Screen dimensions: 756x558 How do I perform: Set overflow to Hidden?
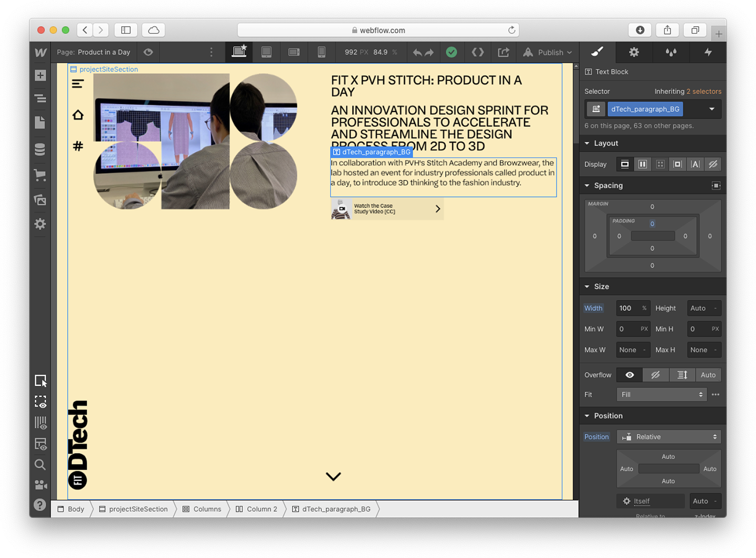pos(656,375)
